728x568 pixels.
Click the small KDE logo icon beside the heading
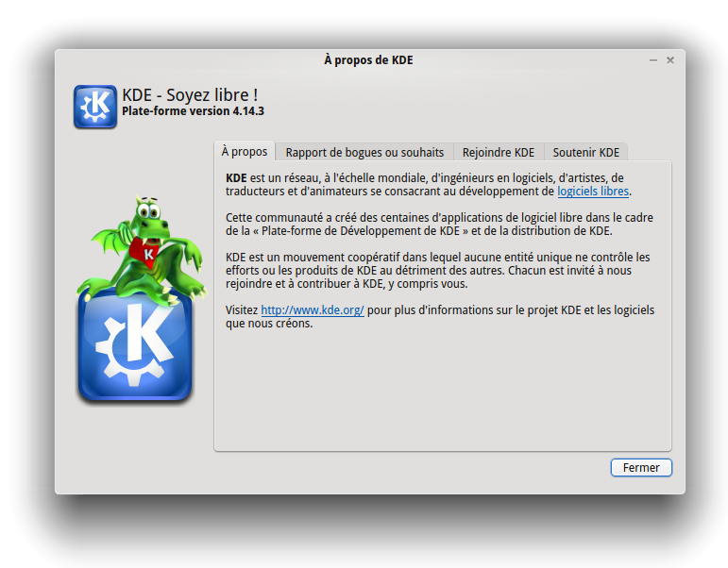point(94,106)
